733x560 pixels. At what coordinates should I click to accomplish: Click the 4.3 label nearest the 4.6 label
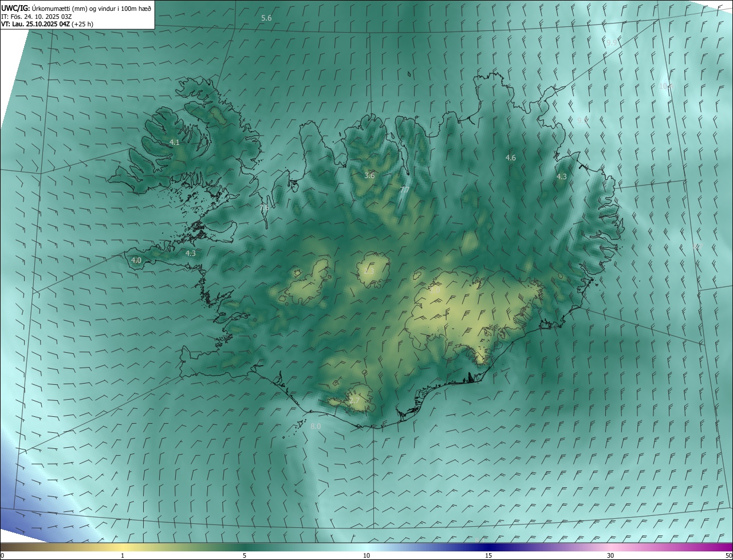[x=561, y=177]
